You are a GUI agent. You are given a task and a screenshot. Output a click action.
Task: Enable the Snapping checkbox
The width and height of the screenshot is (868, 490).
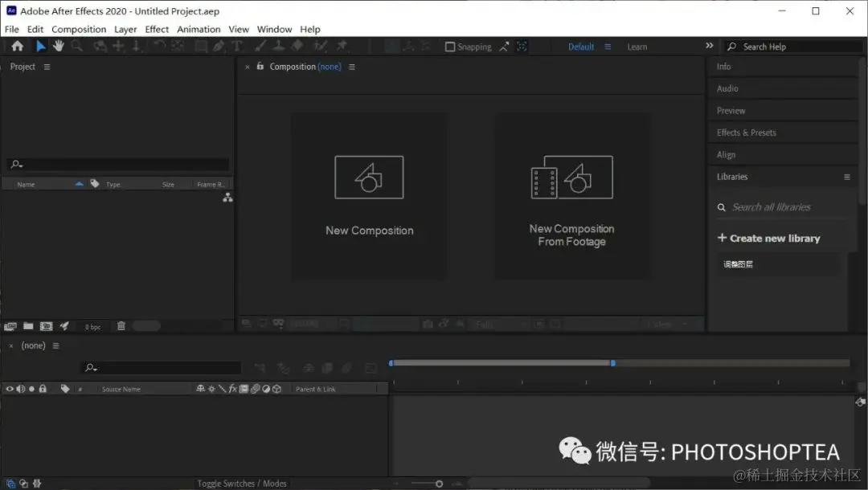coord(450,47)
